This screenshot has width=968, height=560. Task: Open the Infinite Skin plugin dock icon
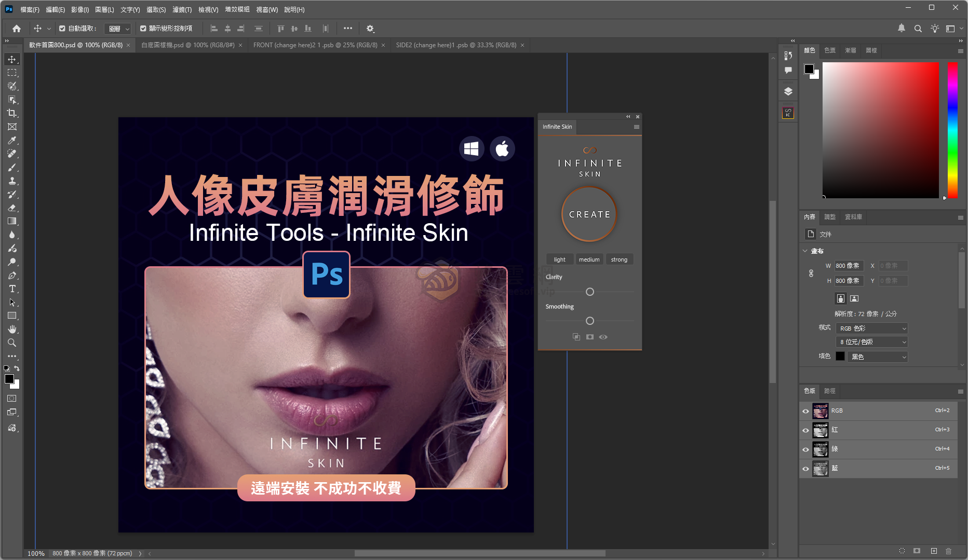[x=788, y=113]
